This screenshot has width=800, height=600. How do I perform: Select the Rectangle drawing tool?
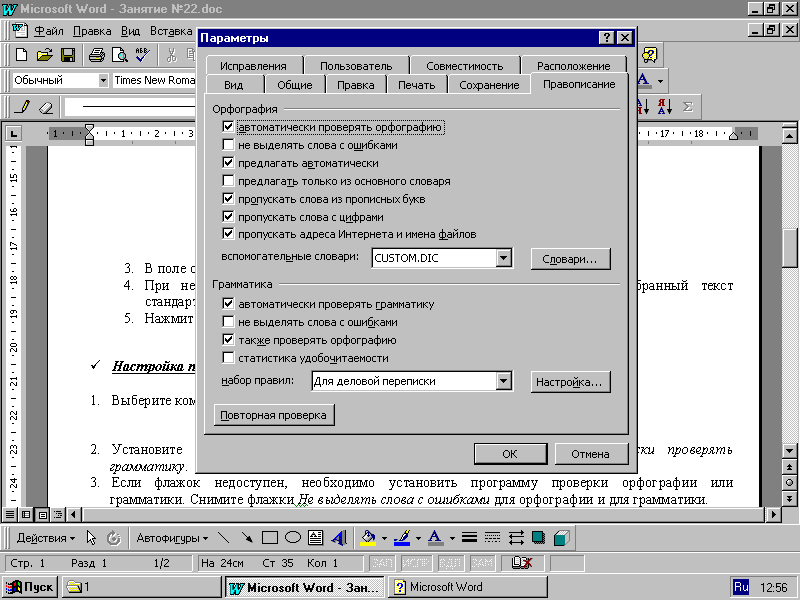coord(269,538)
